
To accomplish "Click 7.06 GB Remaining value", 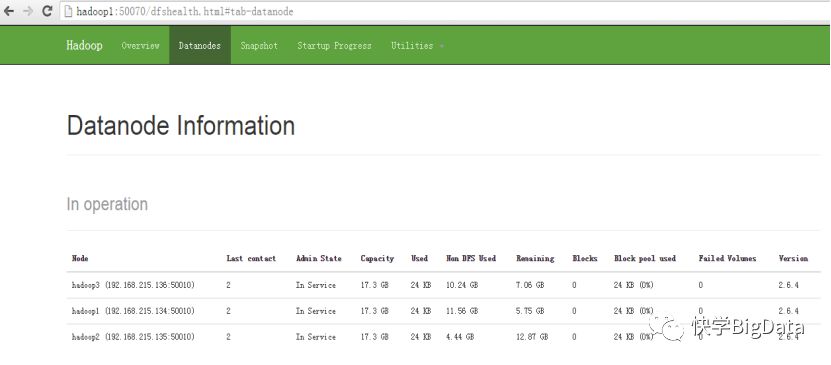I will [x=530, y=285].
